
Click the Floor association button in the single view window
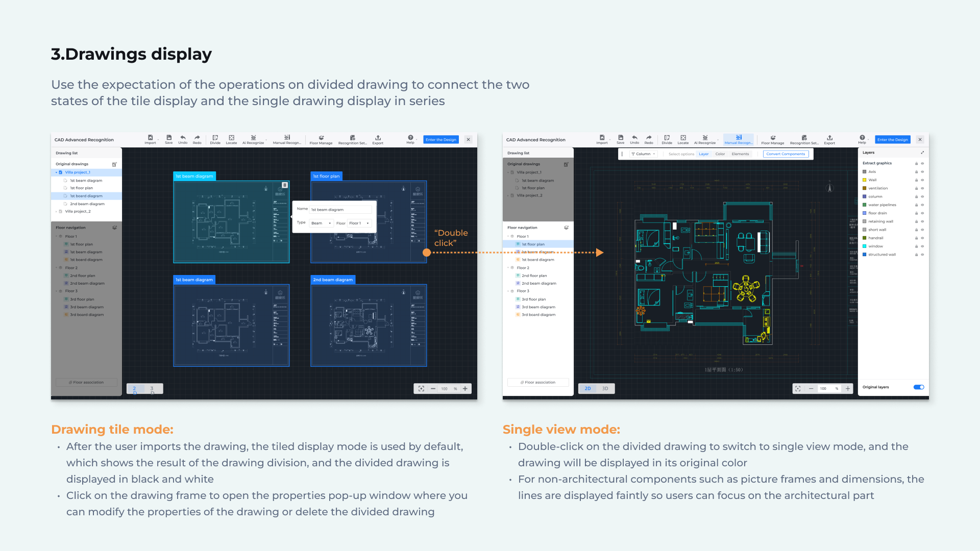538,382
